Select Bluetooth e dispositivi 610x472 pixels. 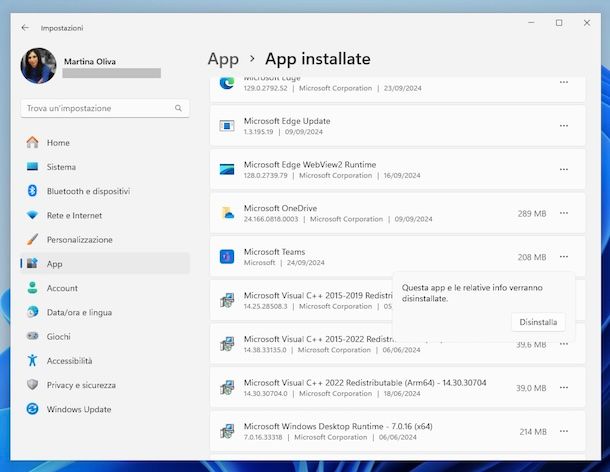(105, 191)
